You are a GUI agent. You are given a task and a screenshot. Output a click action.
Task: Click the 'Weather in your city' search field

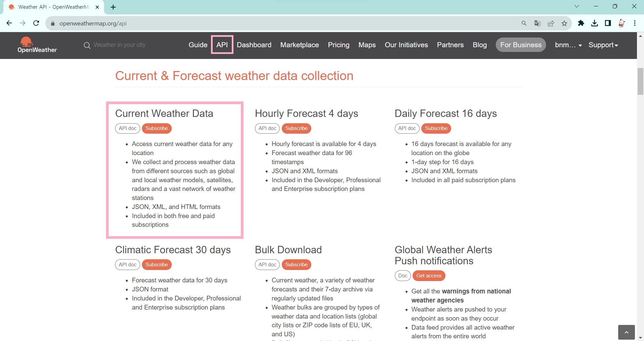pos(119,45)
